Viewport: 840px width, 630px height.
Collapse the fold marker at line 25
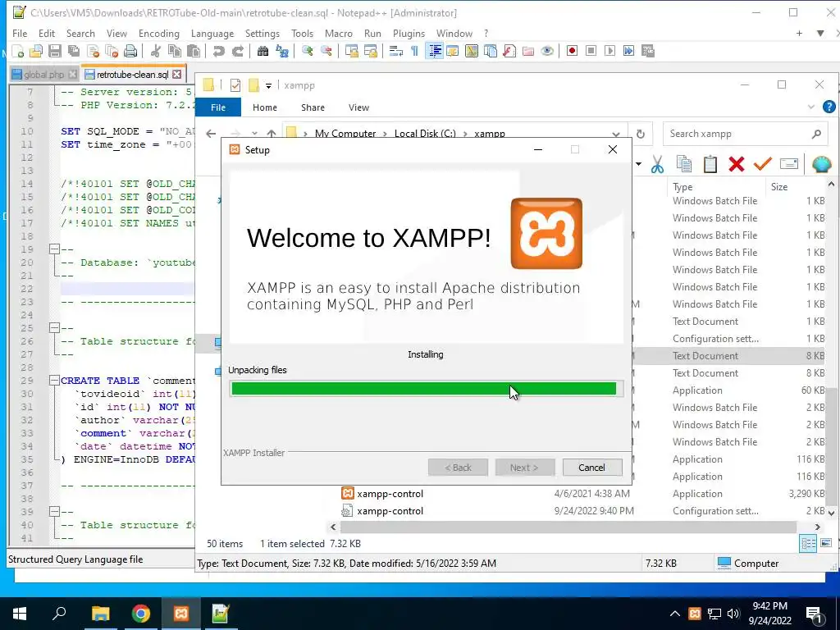pos(54,328)
